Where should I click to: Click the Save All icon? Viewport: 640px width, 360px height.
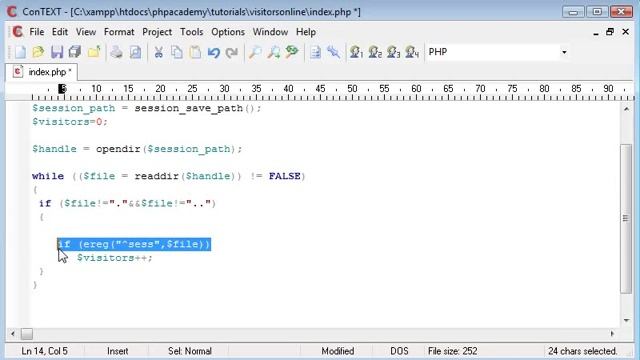tap(75, 52)
